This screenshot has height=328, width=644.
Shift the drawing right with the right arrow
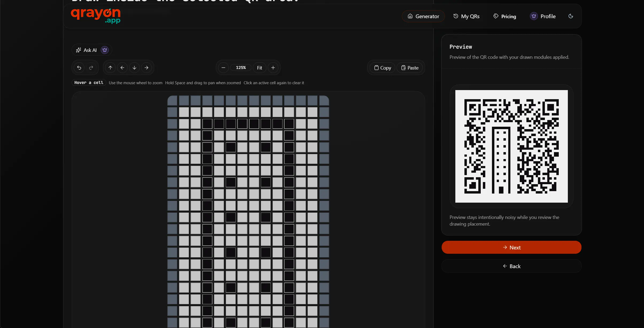(x=146, y=68)
